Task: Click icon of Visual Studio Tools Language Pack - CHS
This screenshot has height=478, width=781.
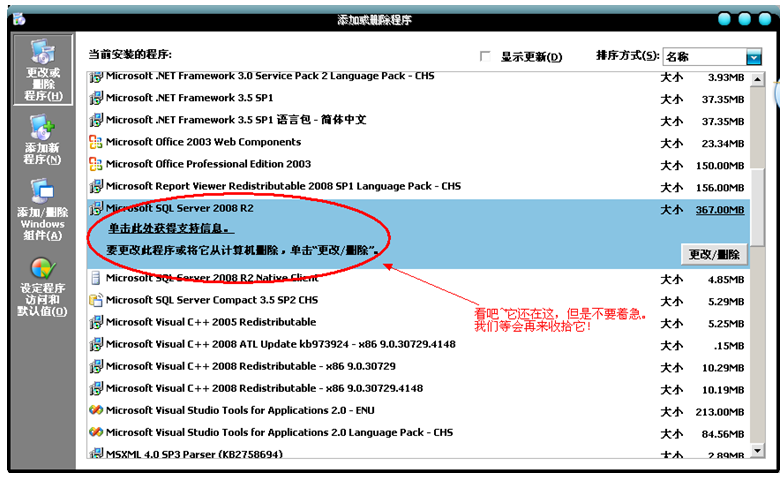Action: coord(96,432)
